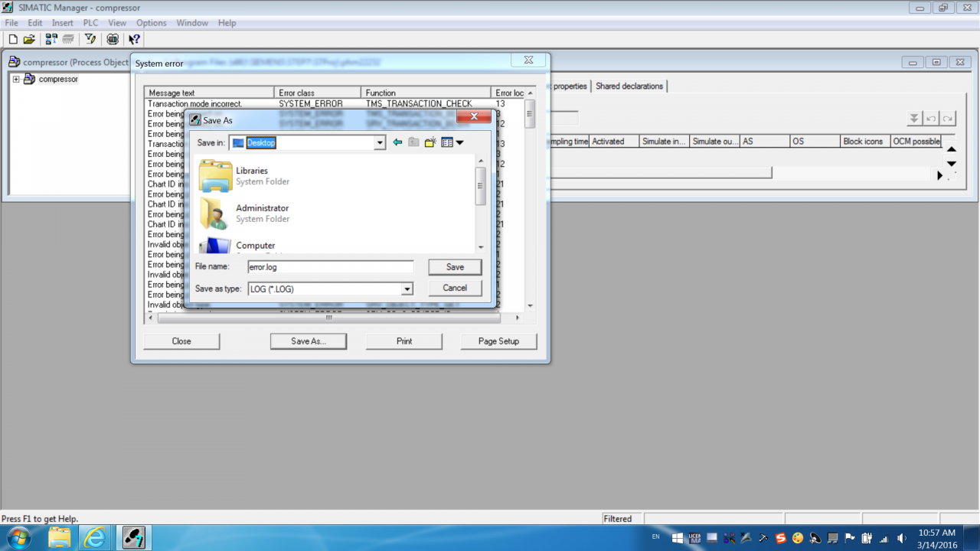Image resolution: width=980 pixels, height=551 pixels.
Task: Open the Save in location dropdown
Action: click(x=380, y=143)
